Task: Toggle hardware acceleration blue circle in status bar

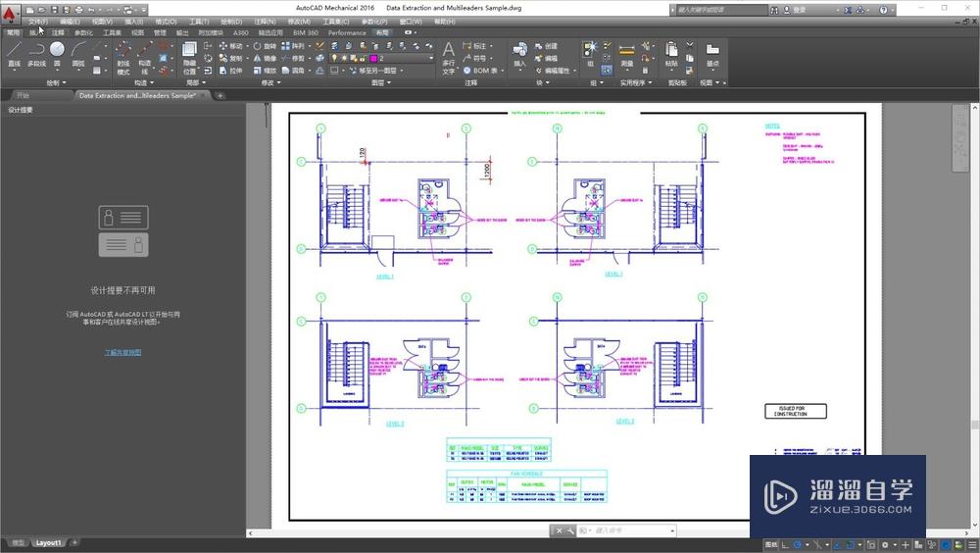Action: 946,545
